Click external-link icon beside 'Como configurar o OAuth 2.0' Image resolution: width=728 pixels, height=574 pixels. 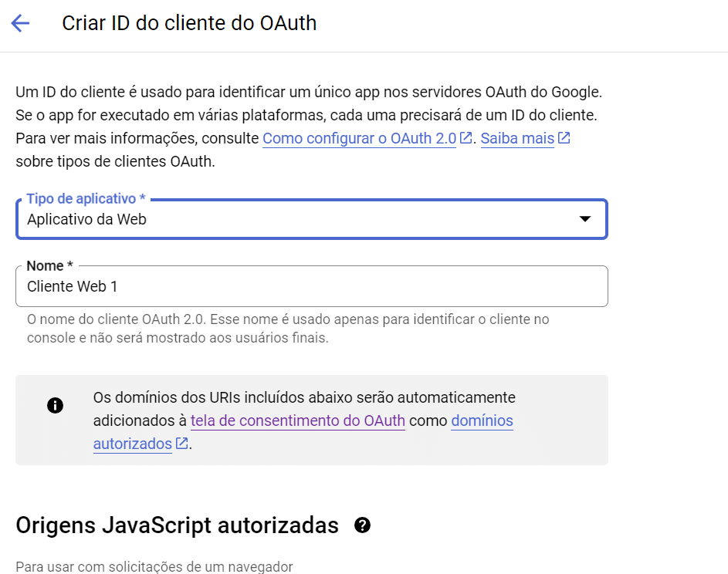point(466,139)
